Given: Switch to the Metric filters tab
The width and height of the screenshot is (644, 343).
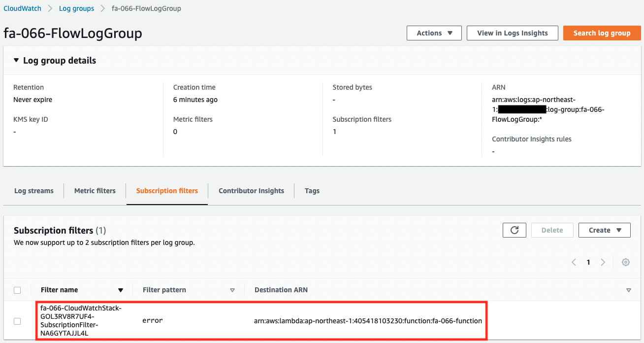Looking at the screenshot, I should (94, 191).
